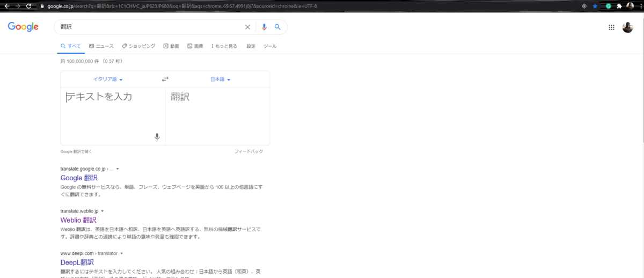Screen dimensions: 644x278
Task: Click the Chrome profile avatar in toolbar
Action: tap(630, 6)
